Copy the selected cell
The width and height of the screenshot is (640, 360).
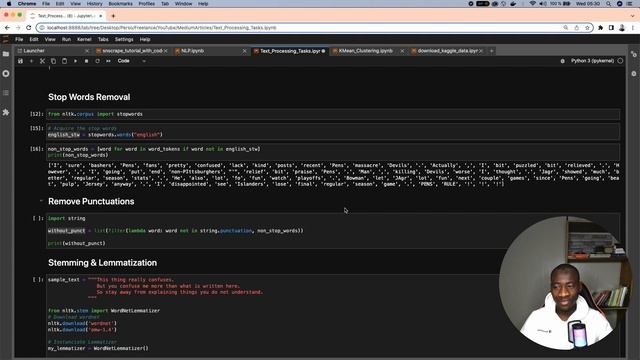(53, 61)
